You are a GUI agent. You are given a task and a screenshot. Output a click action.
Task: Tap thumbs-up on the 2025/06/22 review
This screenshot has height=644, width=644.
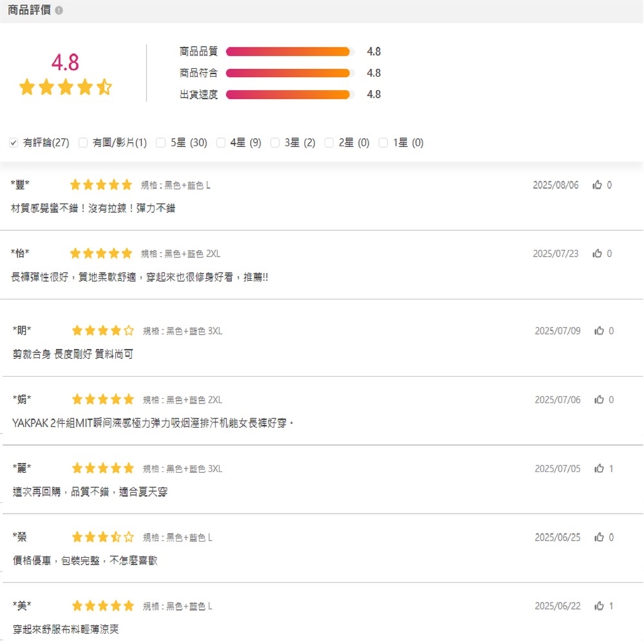click(599, 606)
